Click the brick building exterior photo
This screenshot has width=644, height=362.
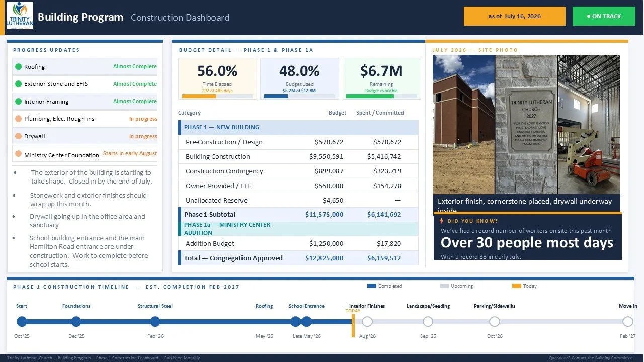[x=463, y=124]
